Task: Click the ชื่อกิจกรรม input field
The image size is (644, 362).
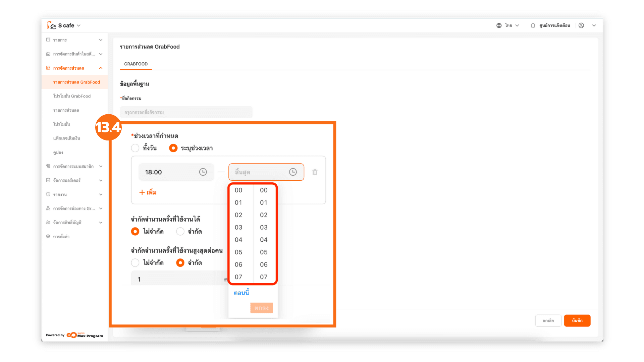Action: point(186,112)
